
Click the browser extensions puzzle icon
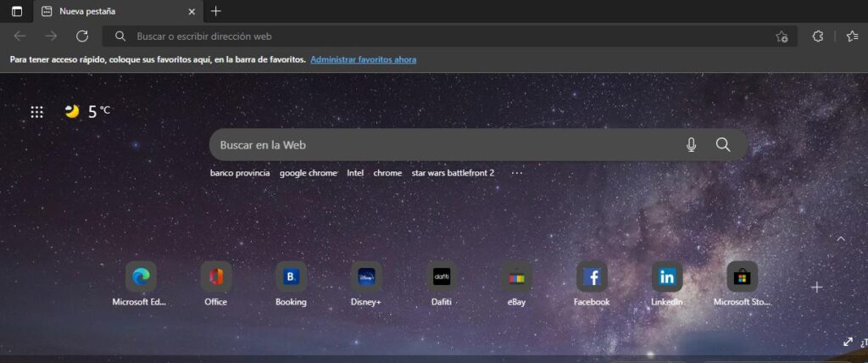(x=818, y=36)
